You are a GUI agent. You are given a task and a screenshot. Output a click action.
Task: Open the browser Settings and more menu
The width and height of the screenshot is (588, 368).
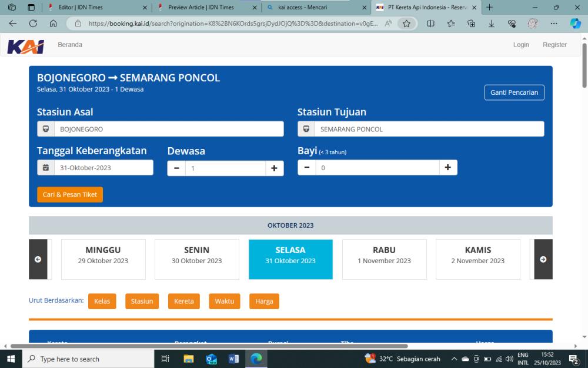point(554,24)
